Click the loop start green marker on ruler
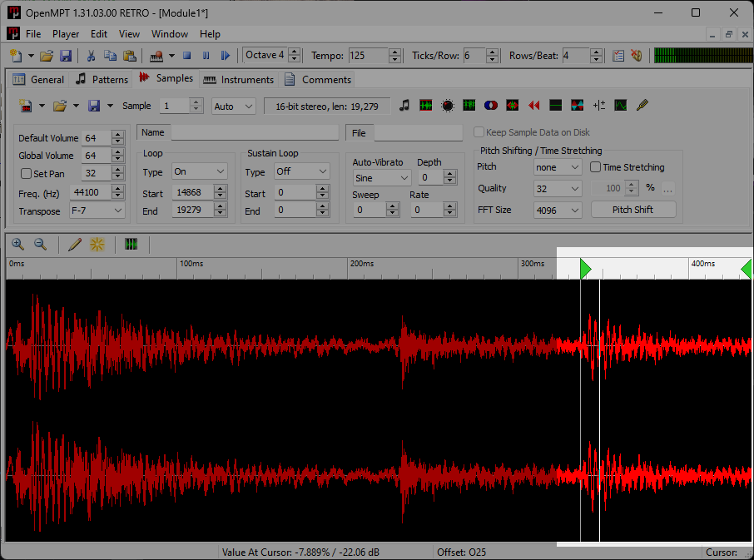 [586, 268]
